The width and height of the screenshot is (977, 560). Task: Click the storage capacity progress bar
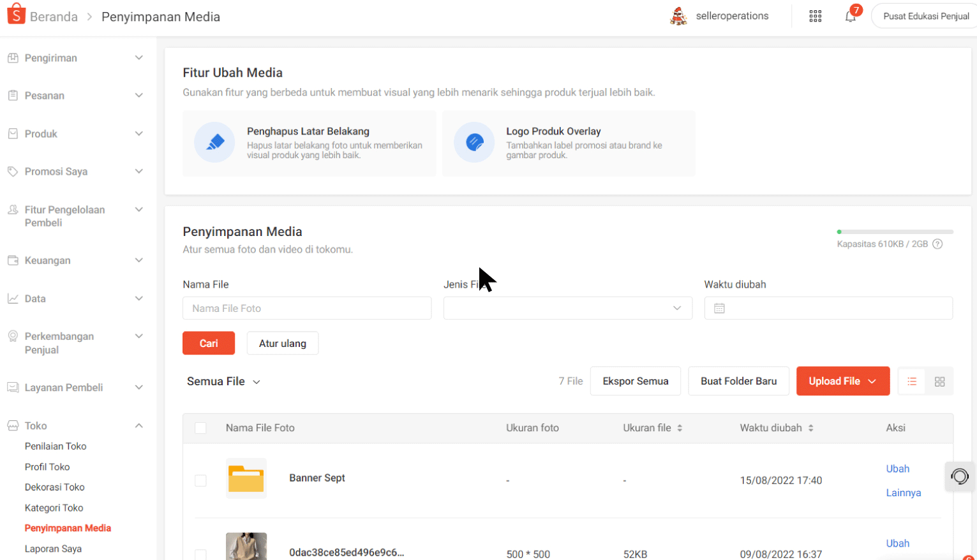pyautogui.click(x=895, y=232)
